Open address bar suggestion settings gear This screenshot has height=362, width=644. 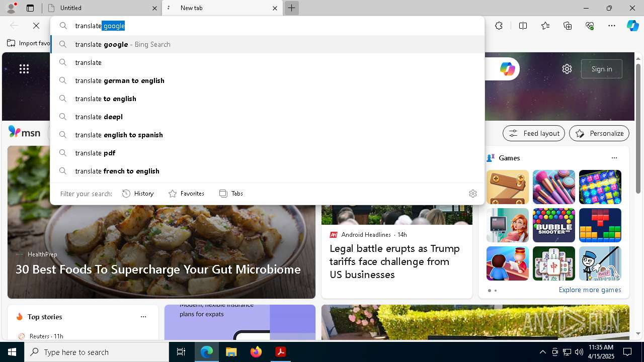tap(472, 194)
